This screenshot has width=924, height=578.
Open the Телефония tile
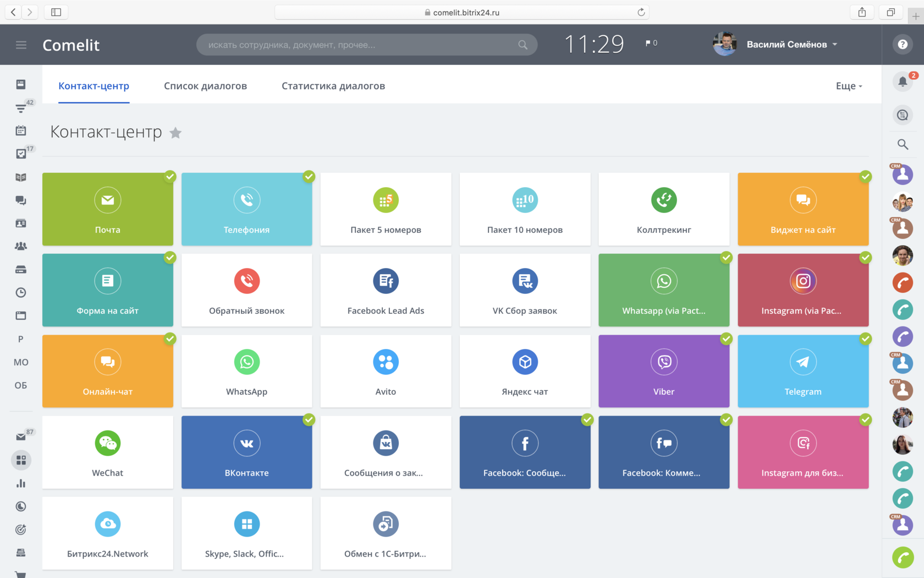click(247, 209)
